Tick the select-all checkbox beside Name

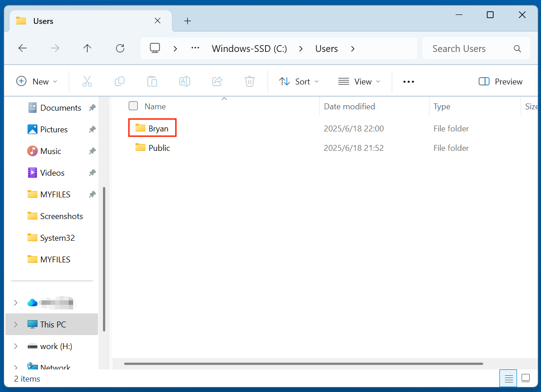coord(133,106)
